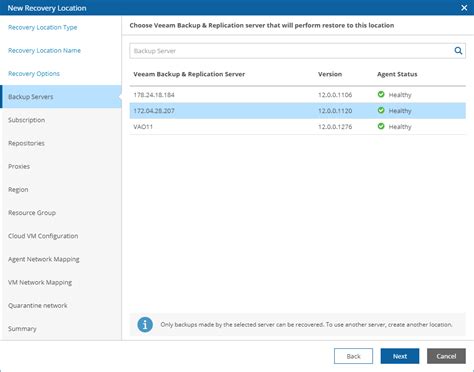Image resolution: width=474 pixels, height=372 pixels.
Task: Click the green Healthy icon for VAO11
Action: 381,126
